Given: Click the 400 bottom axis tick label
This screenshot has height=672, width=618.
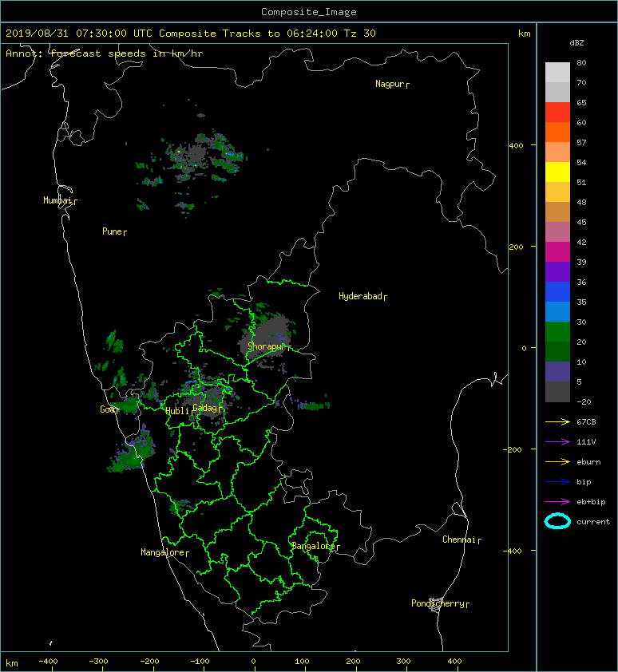Looking at the screenshot, I should pyautogui.click(x=454, y=662).
